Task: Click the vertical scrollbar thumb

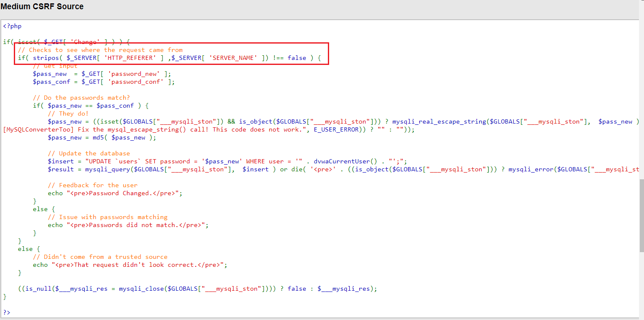Action: (641, 215)
